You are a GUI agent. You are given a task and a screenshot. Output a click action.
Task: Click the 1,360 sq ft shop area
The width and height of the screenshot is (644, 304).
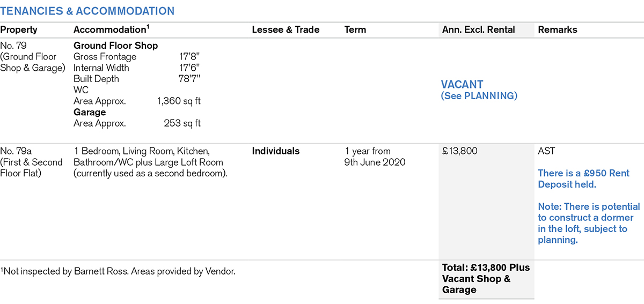pyautogui.click(x=179, y=101)
